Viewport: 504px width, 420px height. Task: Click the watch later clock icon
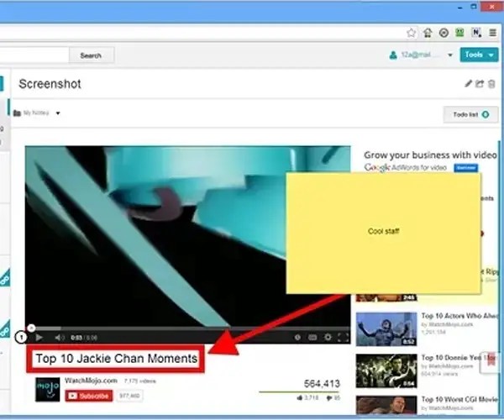coord(297,338)
